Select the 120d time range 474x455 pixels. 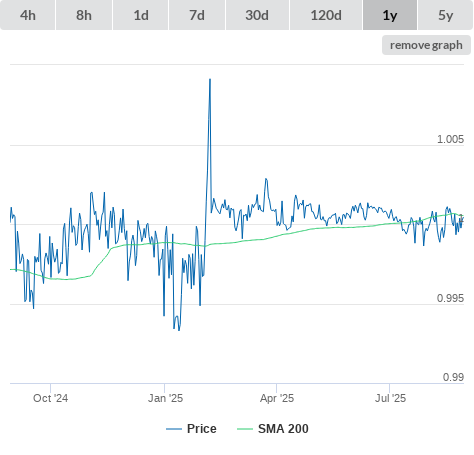click(326, 15)
